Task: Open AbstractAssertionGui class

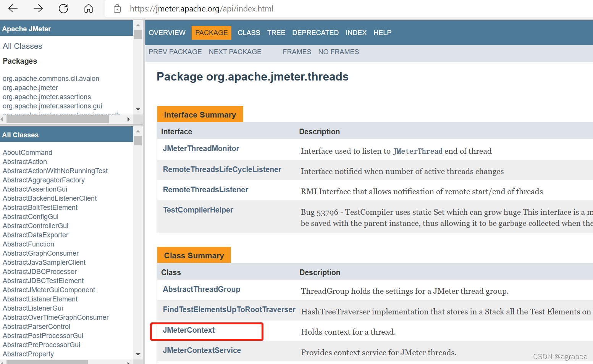Action: [x=35, y=189]
